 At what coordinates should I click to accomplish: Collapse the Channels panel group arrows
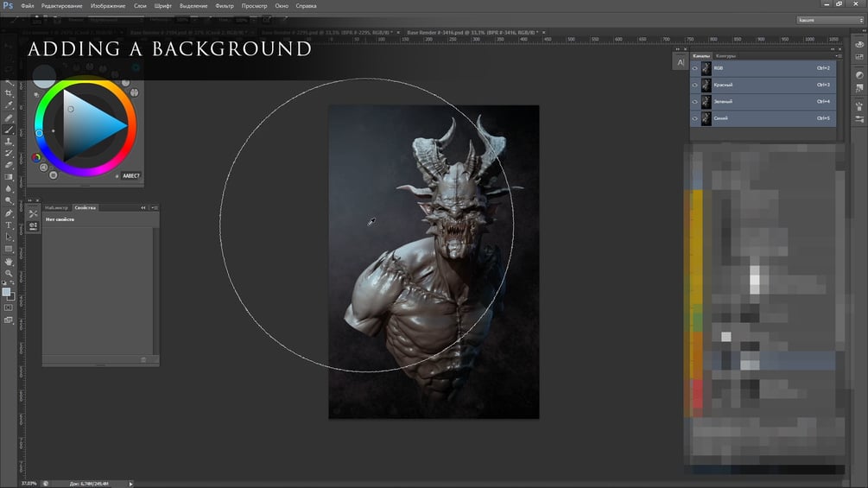tap(833, 49)
